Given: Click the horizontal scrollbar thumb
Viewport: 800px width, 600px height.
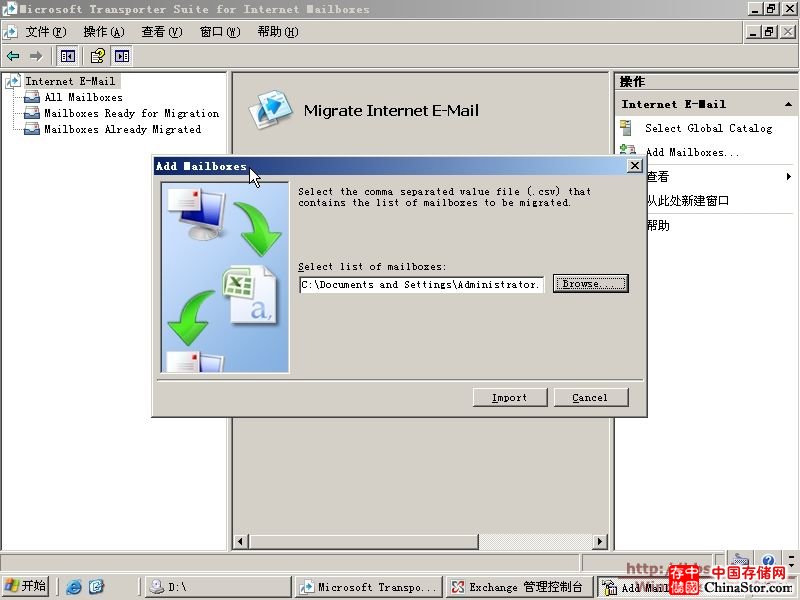Looking at the screenshot, I should click(363, 541).
